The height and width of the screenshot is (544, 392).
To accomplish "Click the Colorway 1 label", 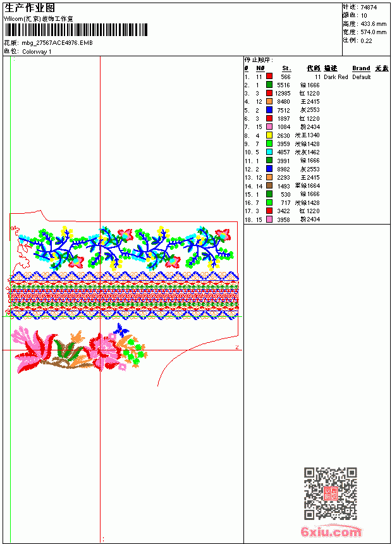I will click(37, 52).
